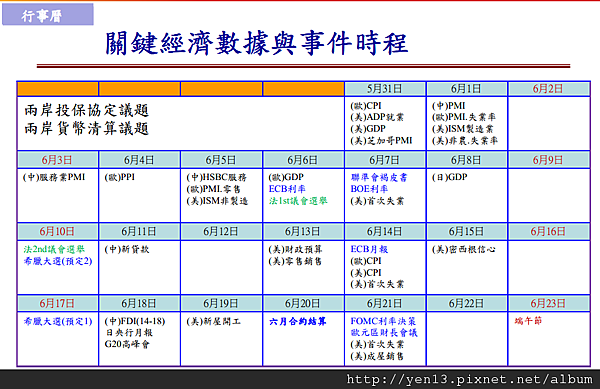Select the 6月9日 date header
Screen dimensions: 600x389
click(548, 160)
